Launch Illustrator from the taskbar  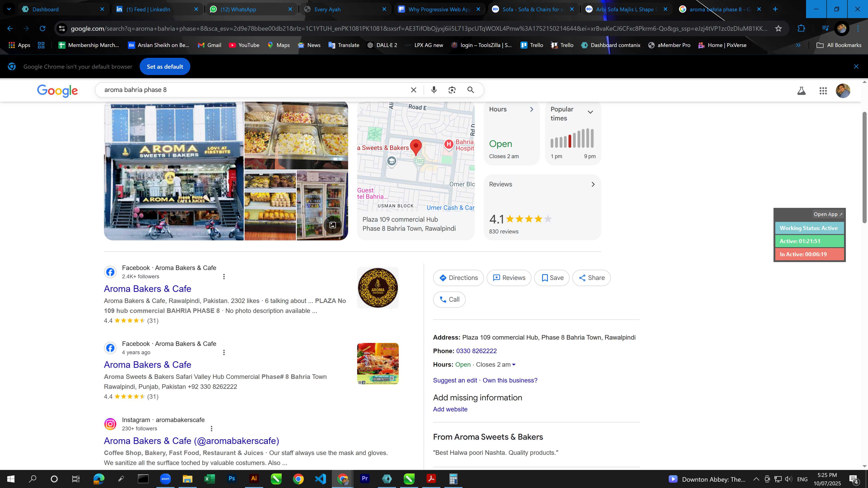254,479
